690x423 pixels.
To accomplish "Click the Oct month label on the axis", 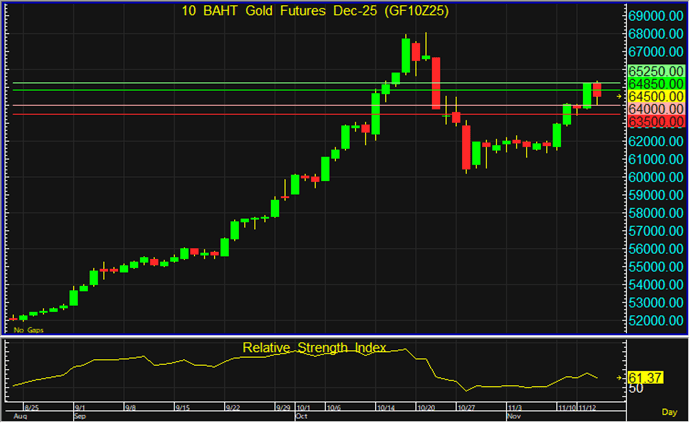I will tap(301, 416).
